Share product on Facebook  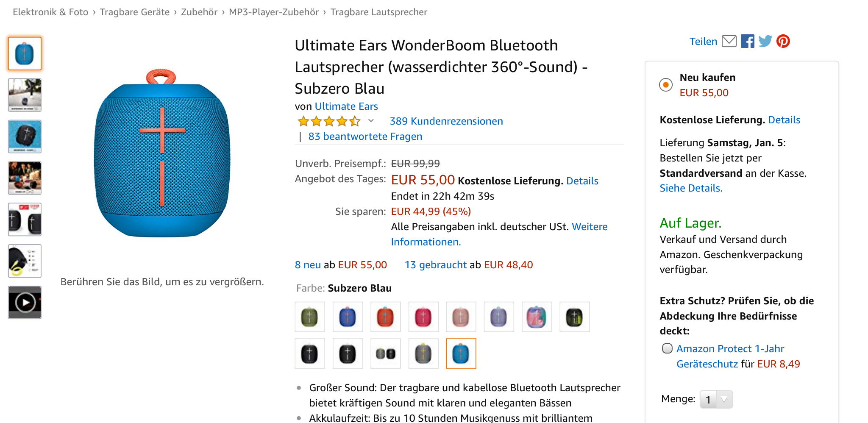(x=747, y=41)
